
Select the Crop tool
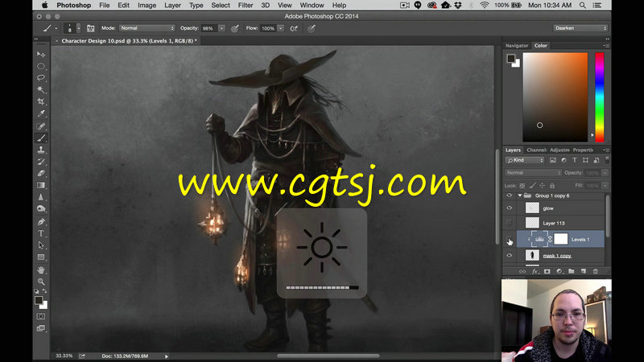[x=41, y=101]
